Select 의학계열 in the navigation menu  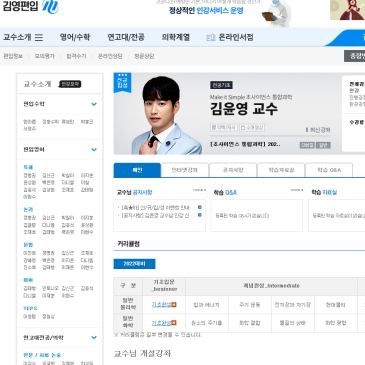(x=175, y=37)
